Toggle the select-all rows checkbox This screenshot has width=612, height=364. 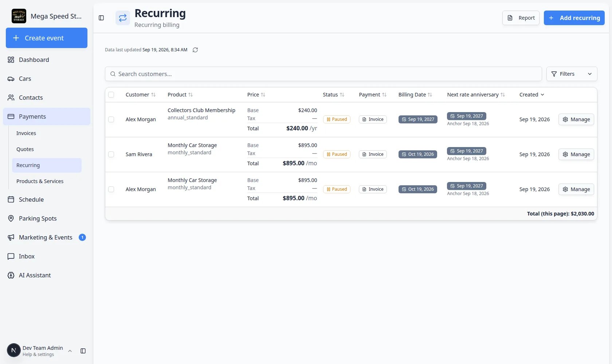pyautogui.click(x=111, y=95)
